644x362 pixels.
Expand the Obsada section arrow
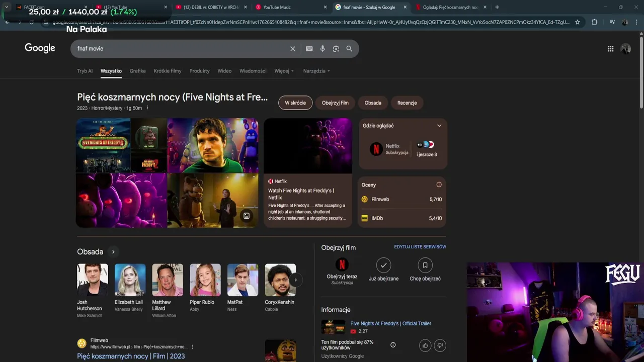pos(113,252)
